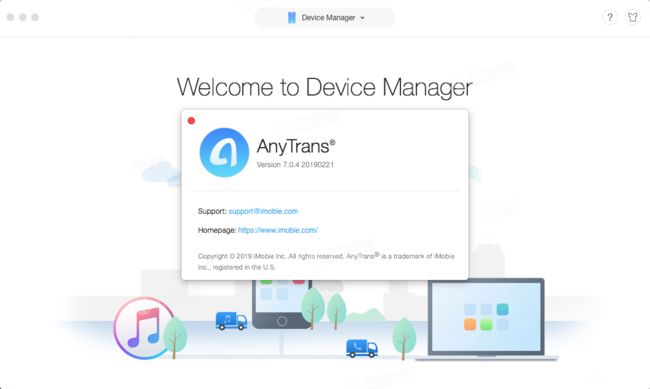
Task: Open the skin theme shirt icon
Action: [x=633, y=17]
